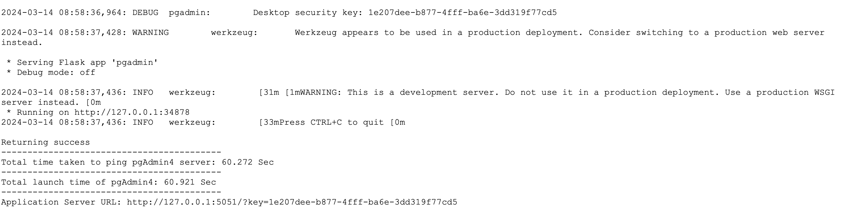
Task: Click the 60.272 Sec ping time value
Action: pos(248,162)
